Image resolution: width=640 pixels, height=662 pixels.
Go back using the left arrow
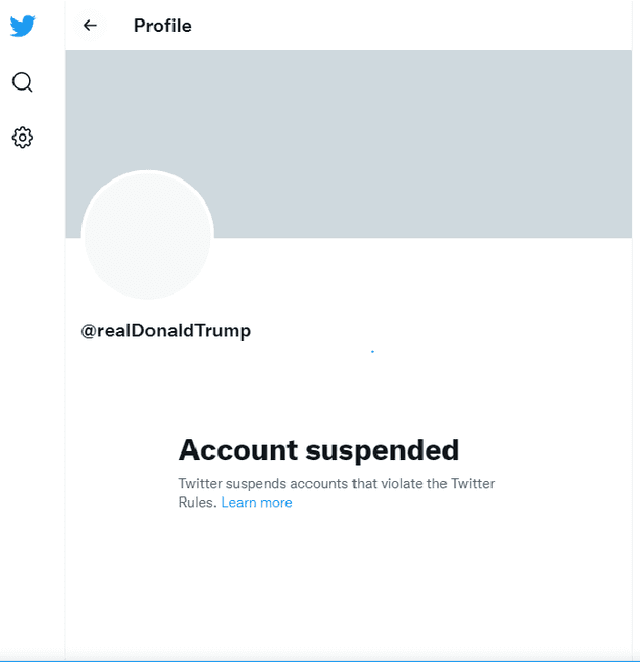pyautogui.click(x=90, y=26)
